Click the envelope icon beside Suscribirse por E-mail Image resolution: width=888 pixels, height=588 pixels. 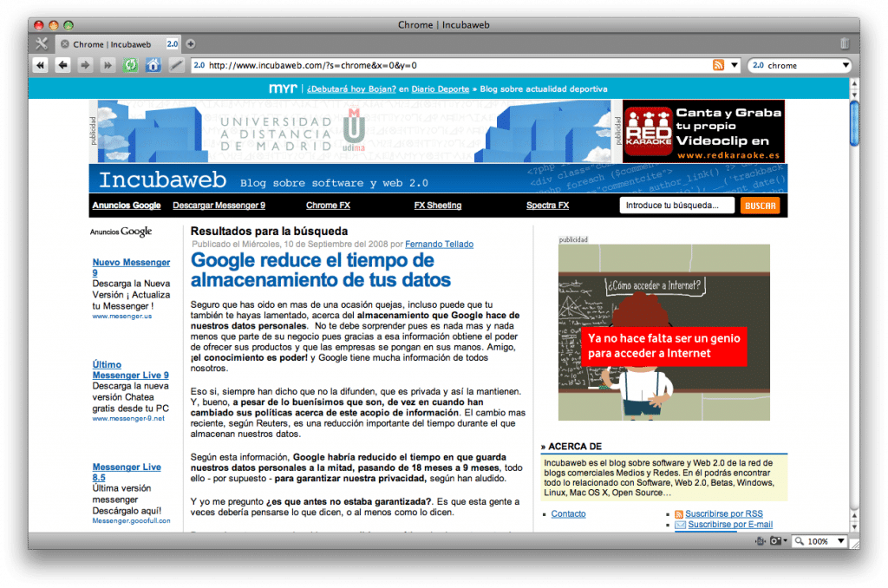(x=680, y=525)
